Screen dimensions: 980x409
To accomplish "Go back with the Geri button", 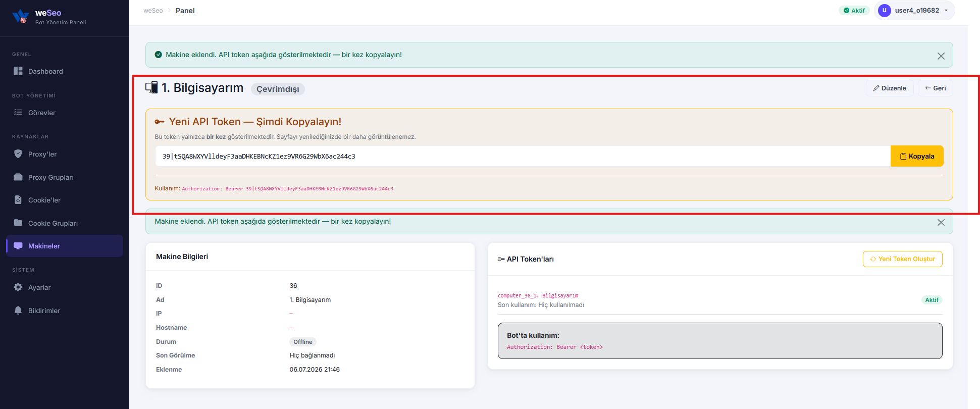I will point(936,88).
